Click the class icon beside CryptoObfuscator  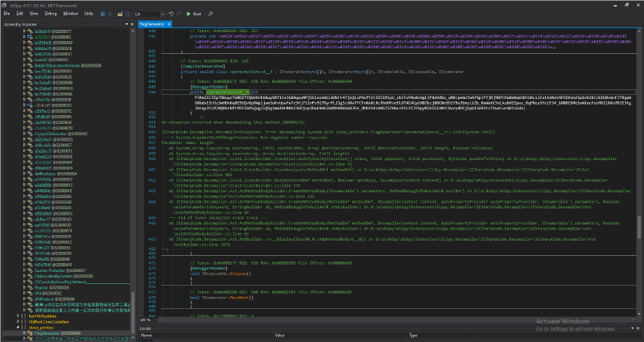coord(30,134)
